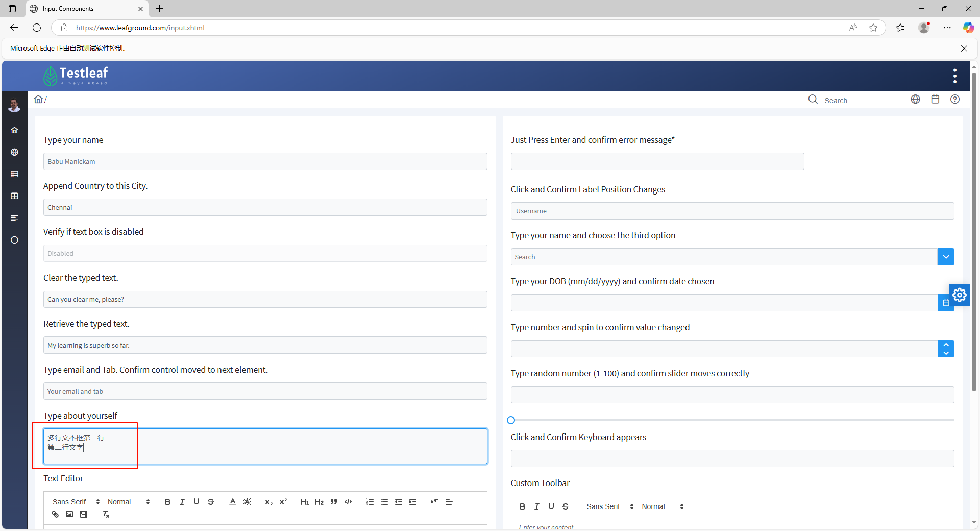This screenshot has width=980, height=531.
Task: Click the Testleaf logo
Action: click(76, 76)
